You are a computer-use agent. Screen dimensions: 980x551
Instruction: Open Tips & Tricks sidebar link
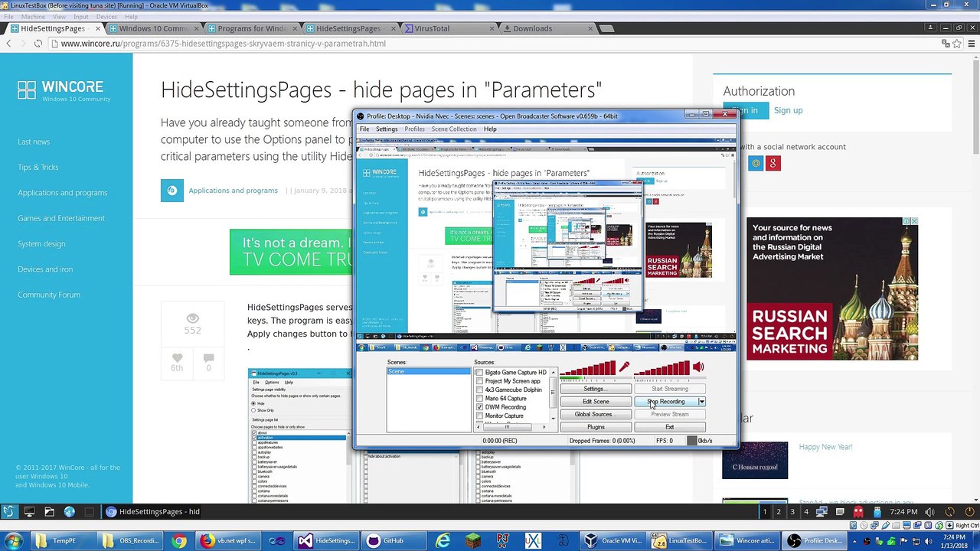tap(38, 167)
